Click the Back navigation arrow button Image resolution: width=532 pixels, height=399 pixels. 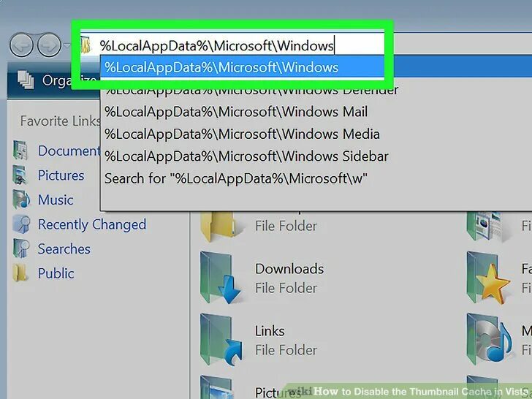click(21, 45)
